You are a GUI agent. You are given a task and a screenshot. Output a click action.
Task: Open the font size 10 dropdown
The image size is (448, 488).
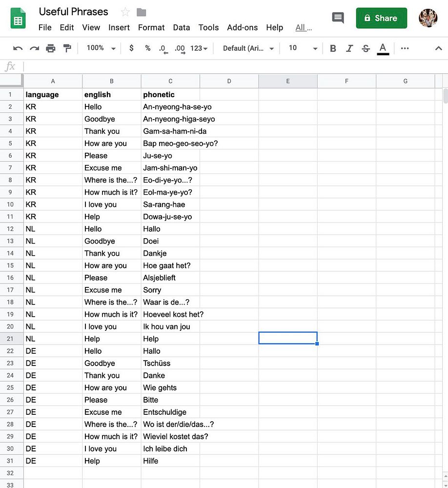(303, 48)
